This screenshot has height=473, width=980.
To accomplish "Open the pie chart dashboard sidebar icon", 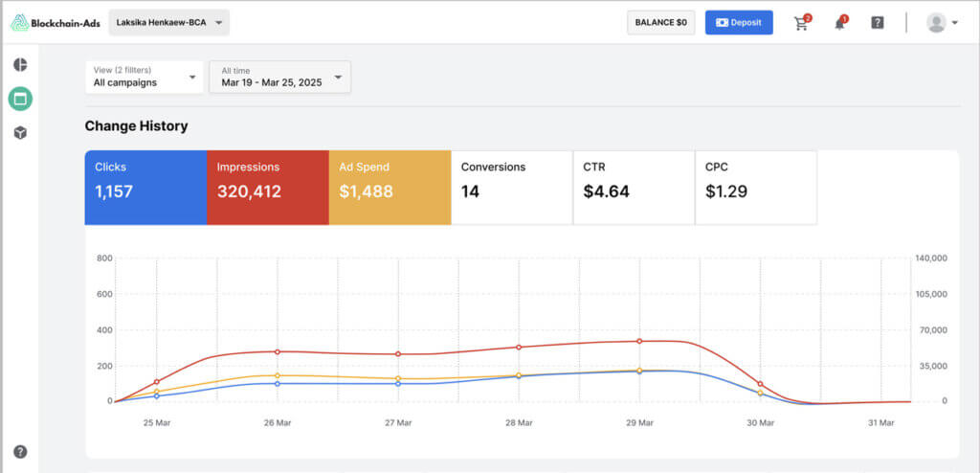I will (21, 64).
